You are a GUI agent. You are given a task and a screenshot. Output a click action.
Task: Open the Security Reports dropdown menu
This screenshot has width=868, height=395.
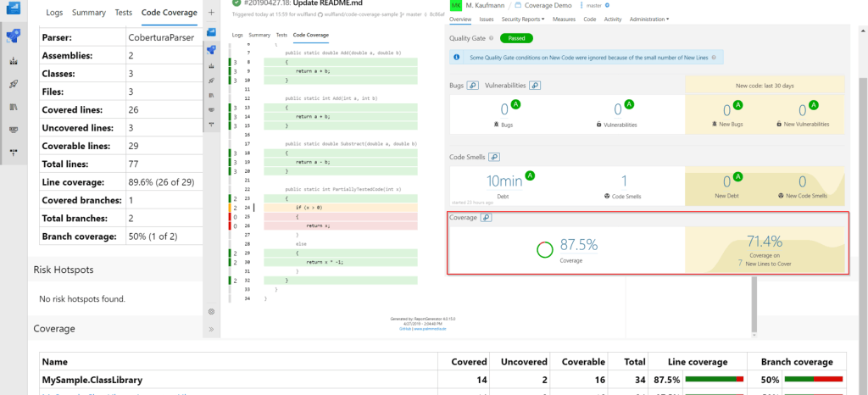pos(522,19)
